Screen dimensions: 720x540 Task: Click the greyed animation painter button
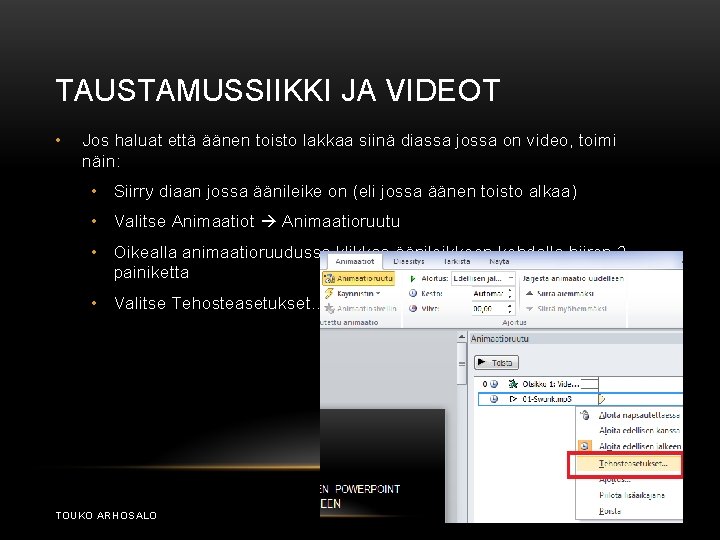(x=360, y=309)
